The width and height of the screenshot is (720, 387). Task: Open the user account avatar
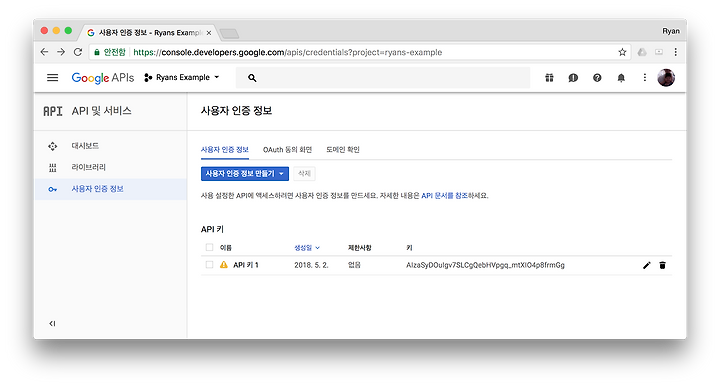pos(666,78)
